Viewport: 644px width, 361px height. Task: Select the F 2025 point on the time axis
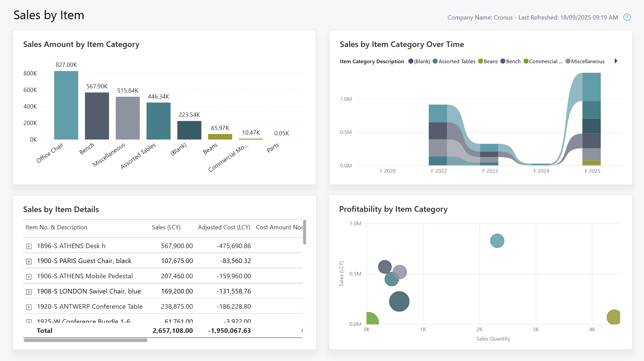[x=592, y=171]
